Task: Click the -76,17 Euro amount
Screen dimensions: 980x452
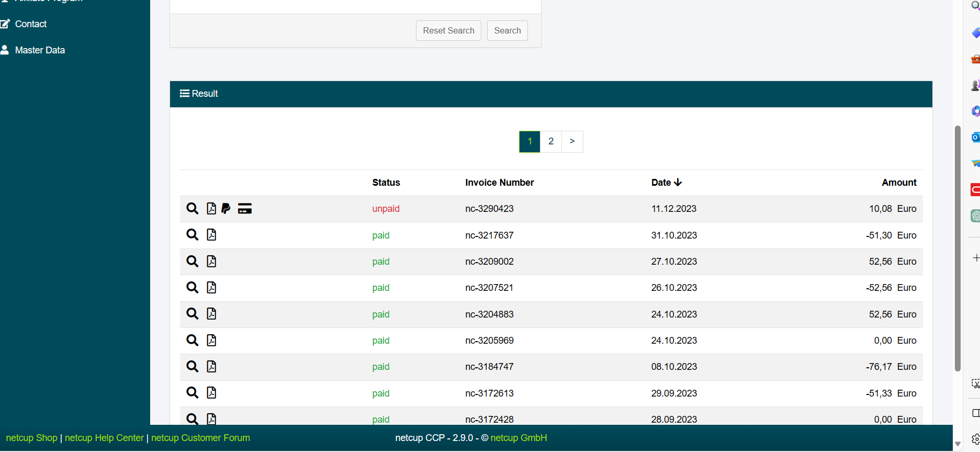Action: click(891, 367)
